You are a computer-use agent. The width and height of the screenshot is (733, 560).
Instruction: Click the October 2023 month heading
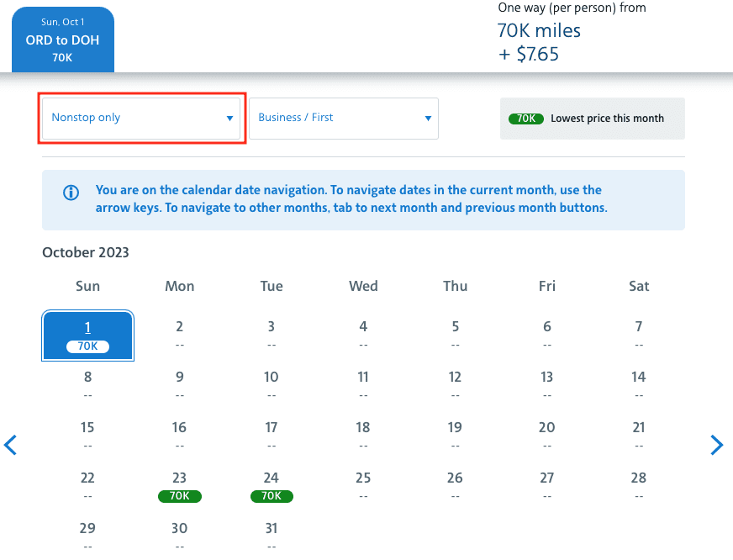85,252
